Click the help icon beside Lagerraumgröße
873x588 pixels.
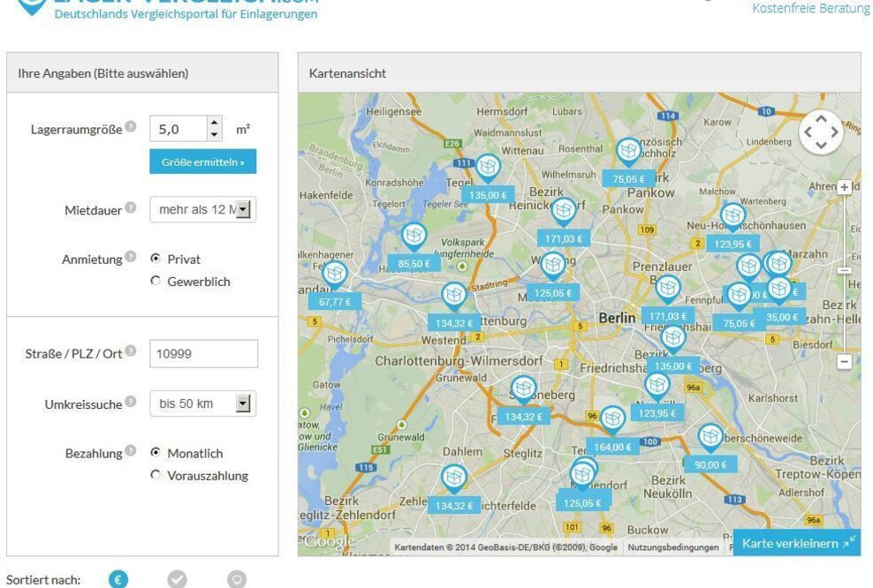[x=131, y=127]
